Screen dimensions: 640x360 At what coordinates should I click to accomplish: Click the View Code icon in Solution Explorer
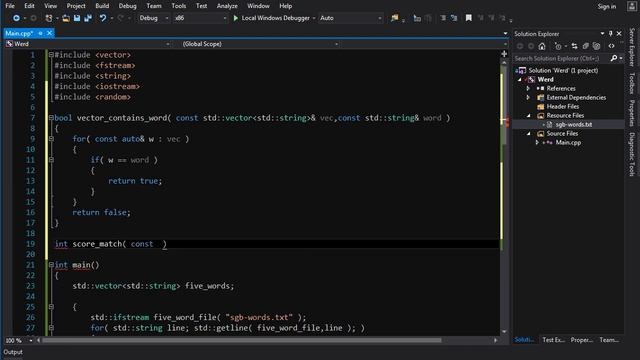[611, 46]
